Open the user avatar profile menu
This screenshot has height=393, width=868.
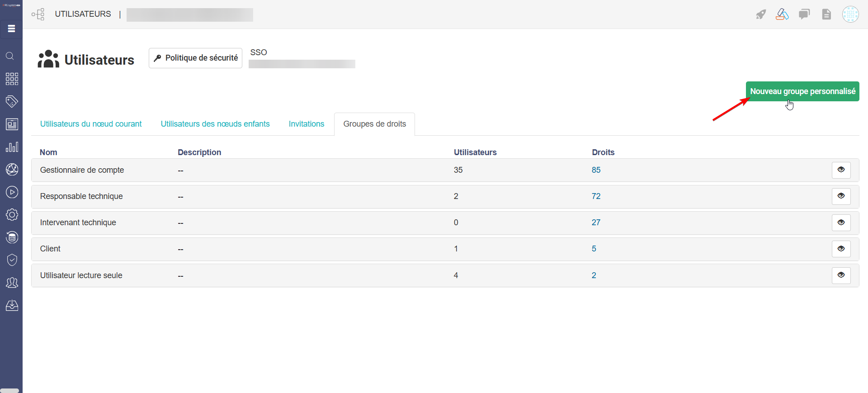pyautogui.click(x=850, y=14)
